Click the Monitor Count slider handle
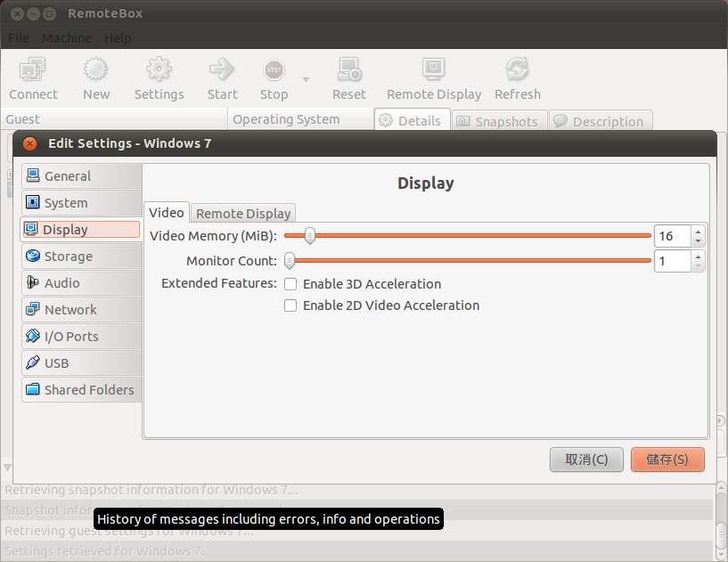 point(290,261)
